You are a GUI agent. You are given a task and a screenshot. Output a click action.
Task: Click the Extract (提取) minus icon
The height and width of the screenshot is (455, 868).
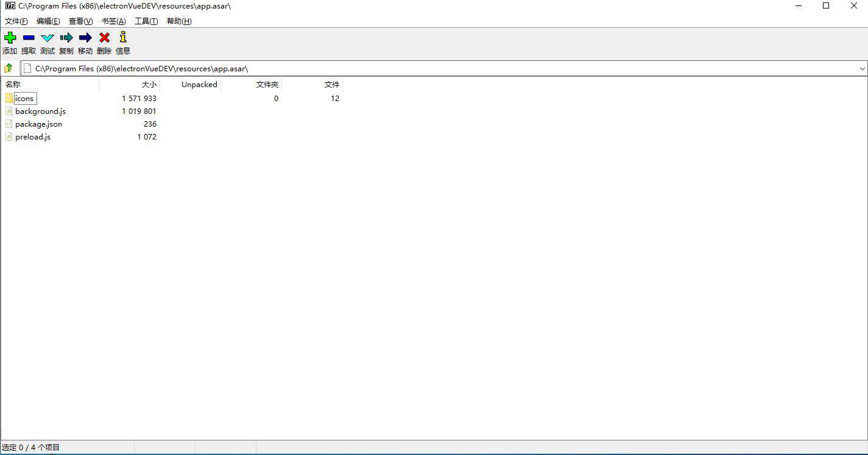[x=29, y=38]
